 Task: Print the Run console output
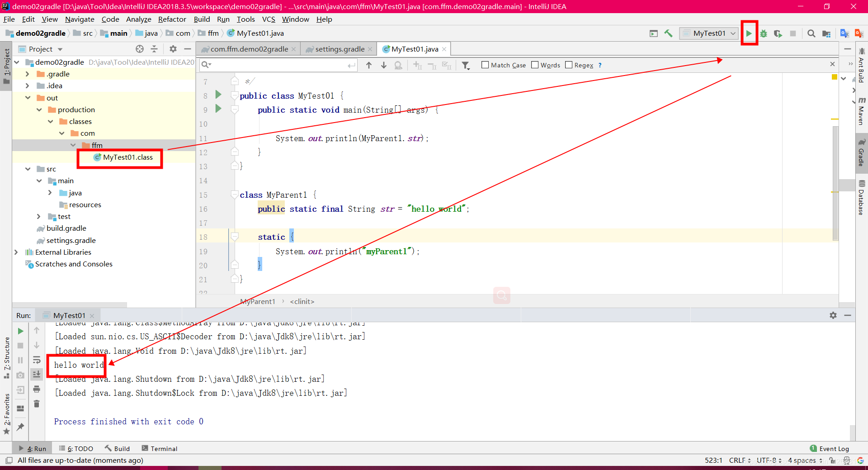(x=37, y=389)
